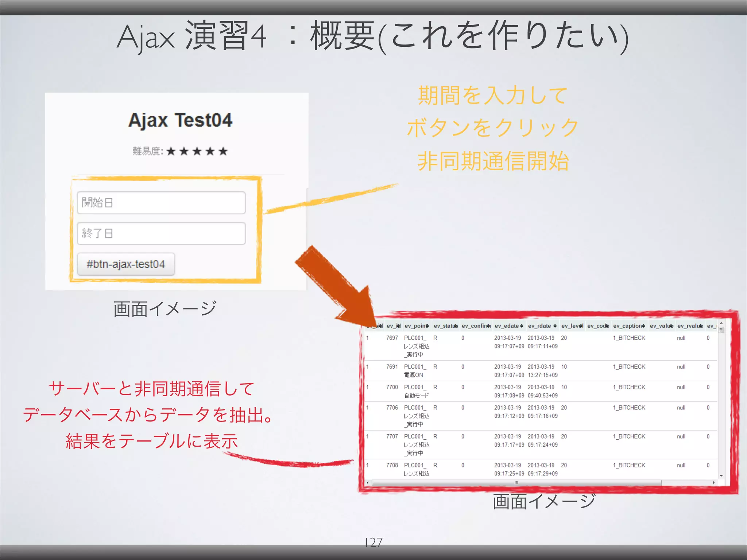747x560 pixels.
Task: Click the horizontal scrollbar's left arrow
Action: (x=368, y=483)
